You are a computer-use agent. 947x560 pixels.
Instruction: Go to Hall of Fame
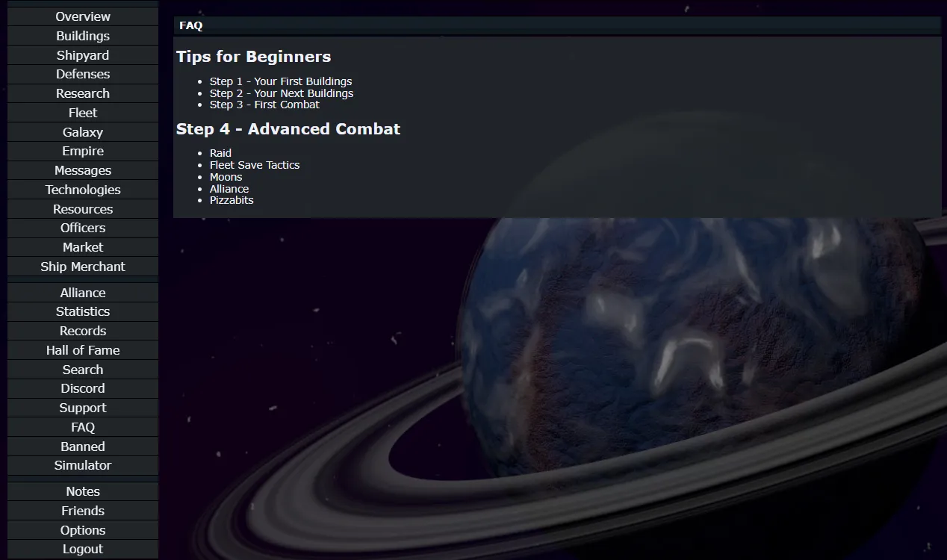point(83,350)
